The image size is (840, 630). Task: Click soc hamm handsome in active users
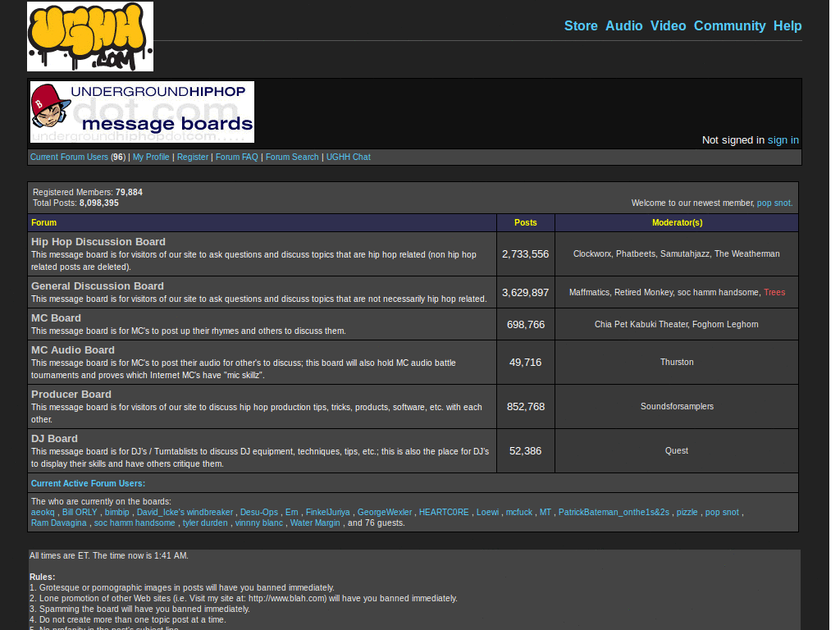135,523
